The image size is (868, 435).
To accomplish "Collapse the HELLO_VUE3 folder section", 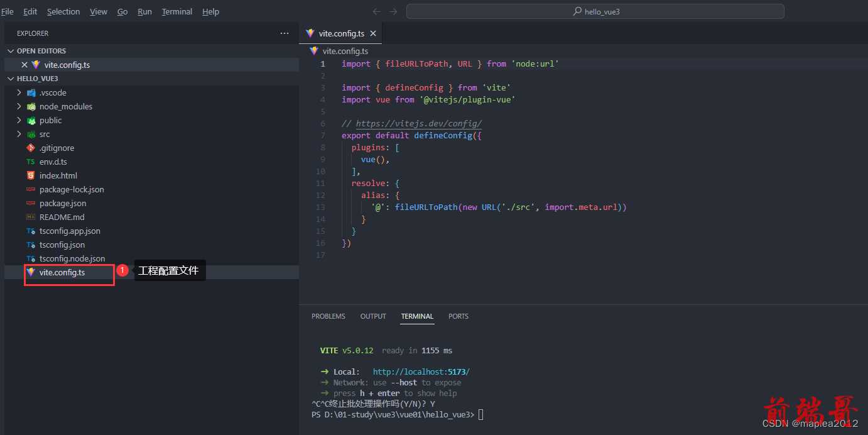I will tap(11, 79).
